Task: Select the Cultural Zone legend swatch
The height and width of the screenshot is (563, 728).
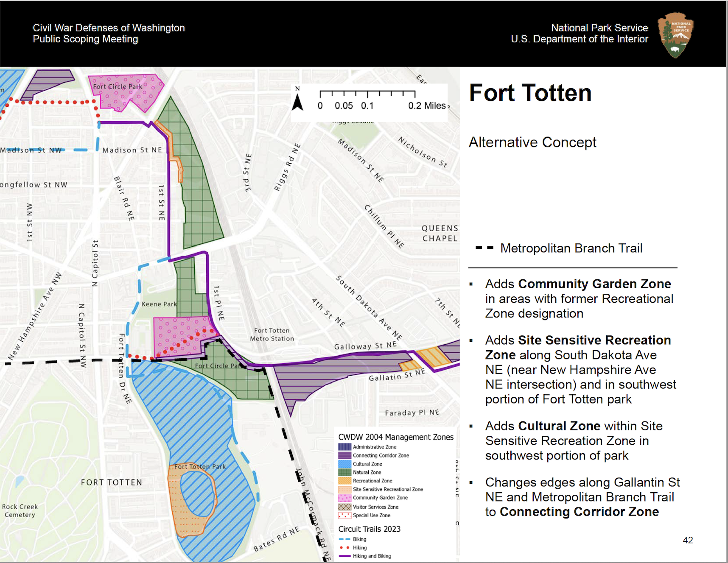Action: coord(344,464)
